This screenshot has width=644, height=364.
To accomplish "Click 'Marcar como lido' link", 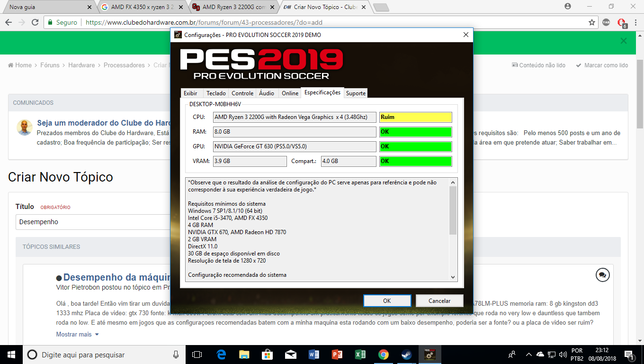I will (x=602, y=65).
